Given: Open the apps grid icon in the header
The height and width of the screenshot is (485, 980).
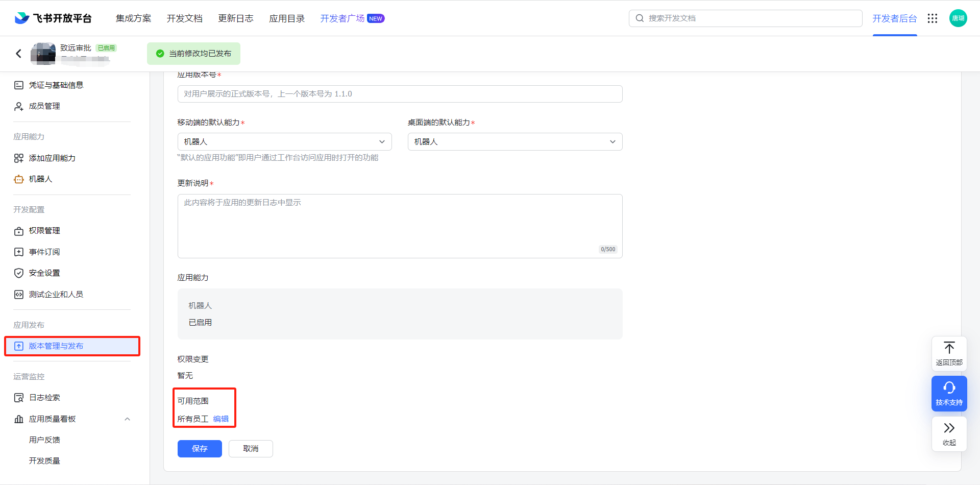Looking at the screenshot, I should [x=933, y=18].
